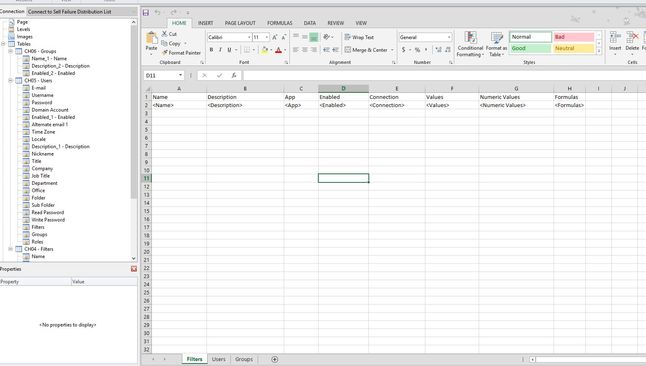Collapse the CH06 - Groups tree node

point(11,51)
